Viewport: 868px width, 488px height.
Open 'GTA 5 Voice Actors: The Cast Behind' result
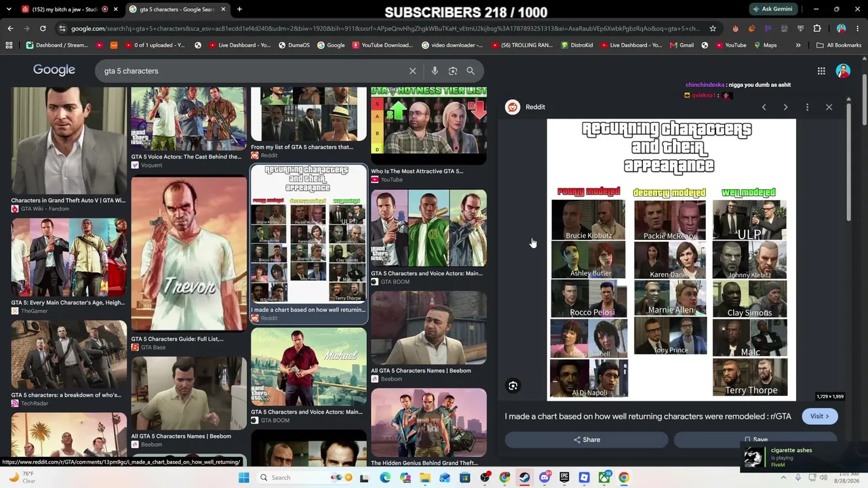coord(189,127)
